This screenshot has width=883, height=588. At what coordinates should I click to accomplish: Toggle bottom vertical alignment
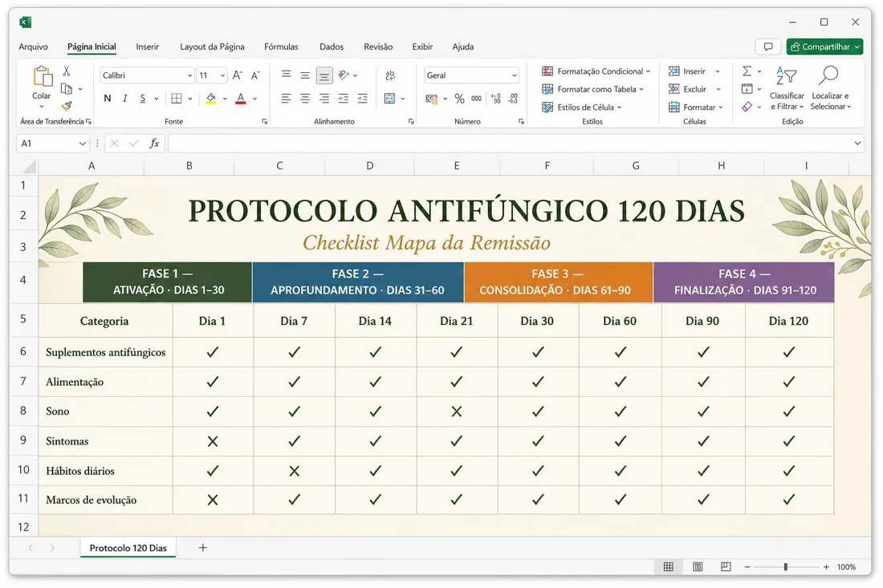324,75
